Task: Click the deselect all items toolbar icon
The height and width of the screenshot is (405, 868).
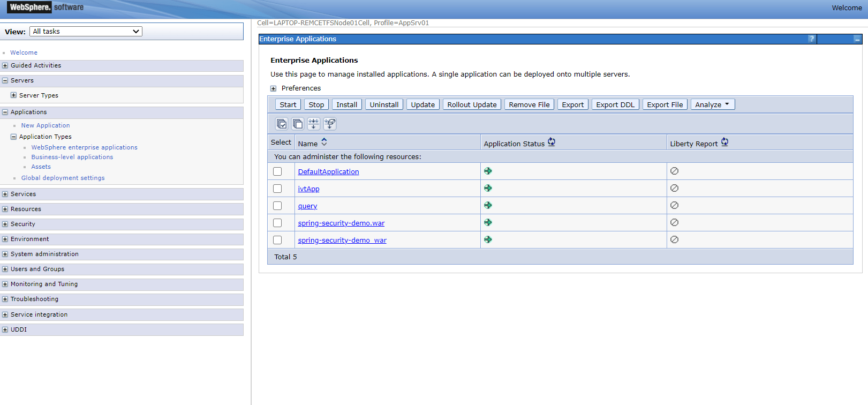Action: pyautogui.click(x=298, y=124)
